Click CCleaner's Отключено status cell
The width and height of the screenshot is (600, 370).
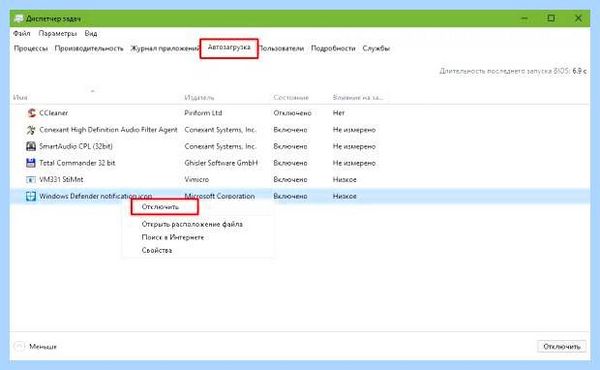pyautogui.click(x=292, y=113)
